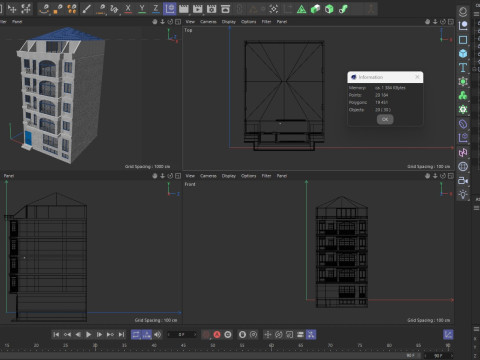Click maximize viewport icon in Top view

click(x=451, y=22)
